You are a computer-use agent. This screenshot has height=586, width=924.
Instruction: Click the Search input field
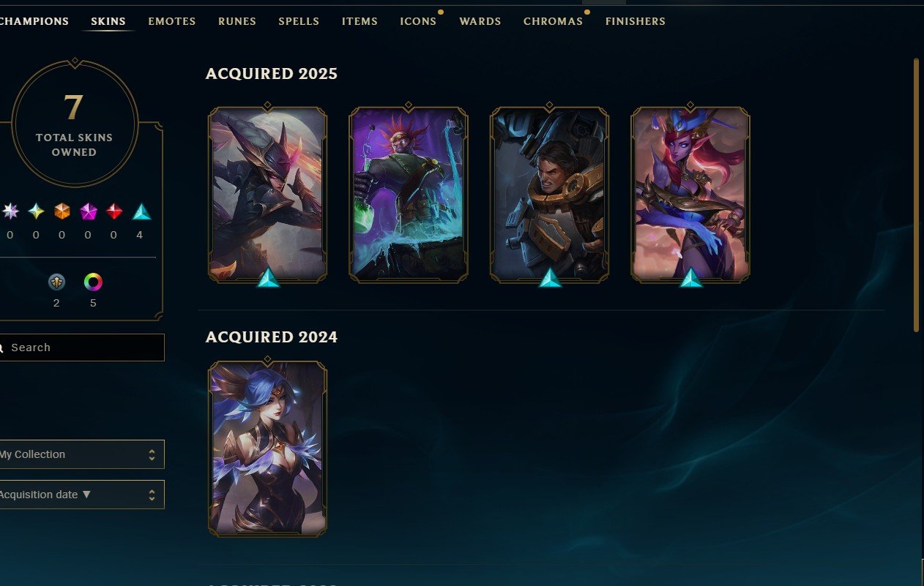(x=81, y=348)
